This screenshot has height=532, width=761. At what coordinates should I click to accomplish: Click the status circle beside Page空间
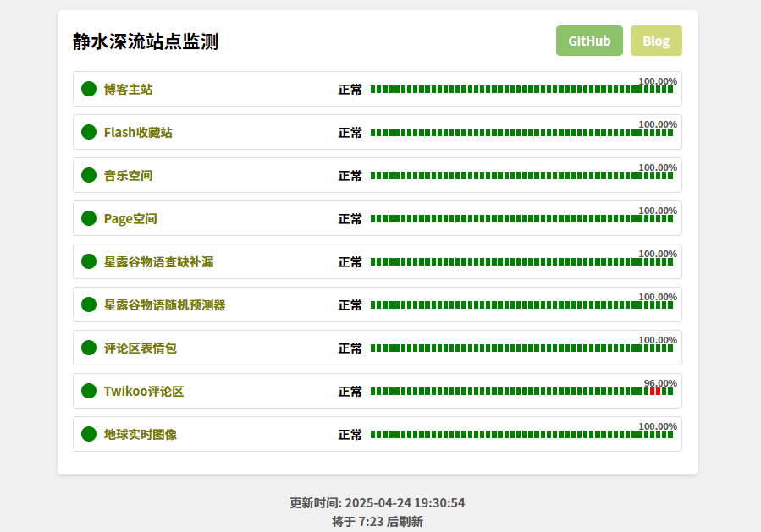click(x=89, y=218)
